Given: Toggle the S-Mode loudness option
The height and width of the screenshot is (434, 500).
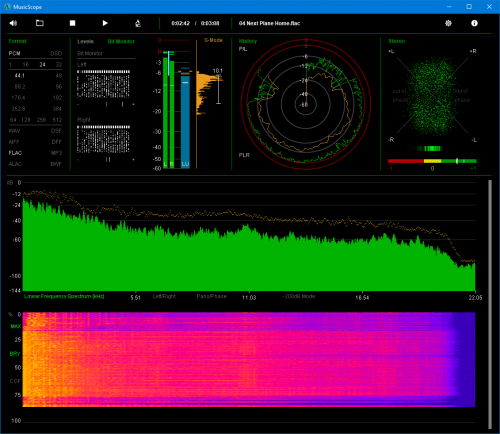Looking at the screenshot, I should [x=213, y=40].
